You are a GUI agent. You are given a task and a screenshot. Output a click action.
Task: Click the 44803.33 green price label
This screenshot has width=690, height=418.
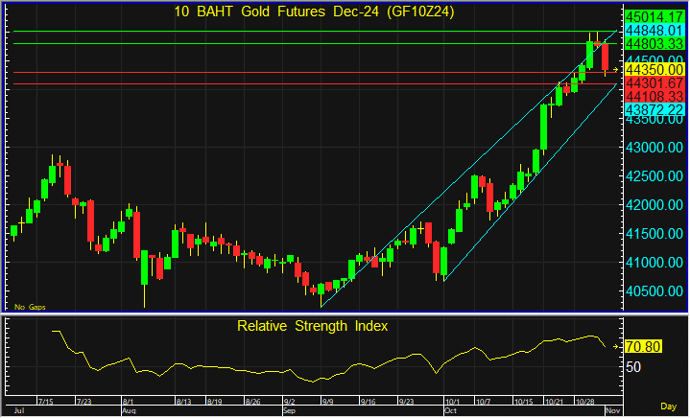(x=654, y=44)
